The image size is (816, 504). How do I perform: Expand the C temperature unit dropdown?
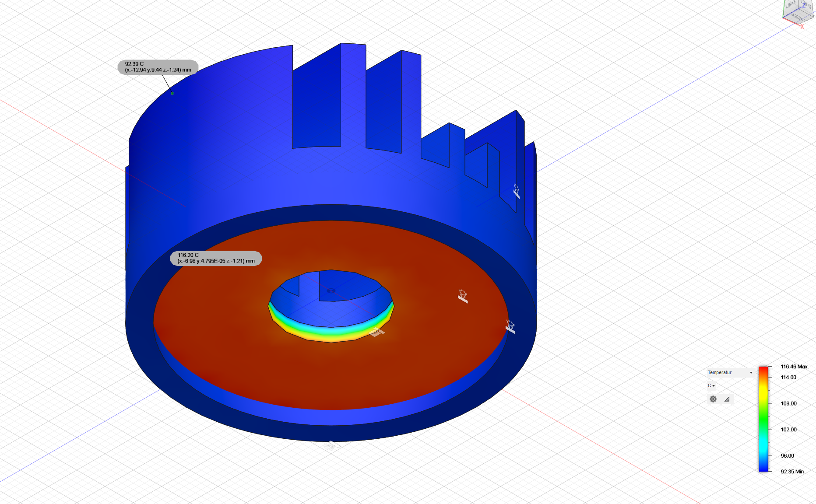pyautogui.click(x=711, y=386)
